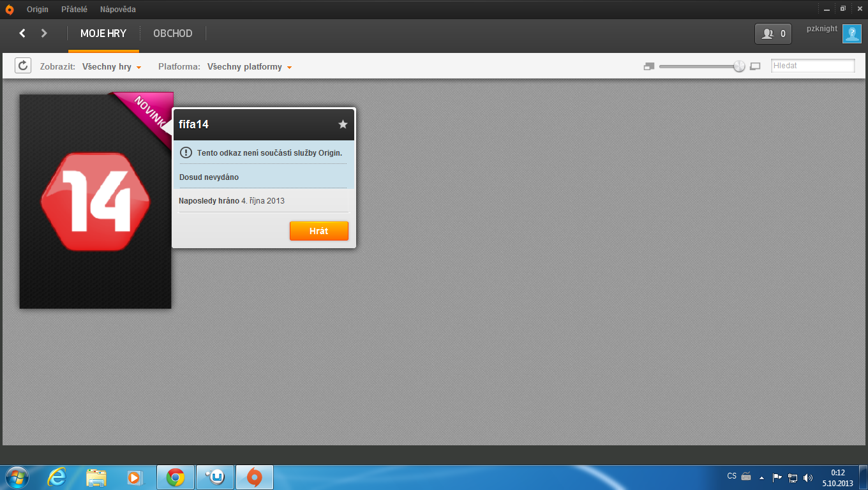Toggle favorite star for fifa14
The height and width of the screenshot is (490, 868).
(343, 124)
